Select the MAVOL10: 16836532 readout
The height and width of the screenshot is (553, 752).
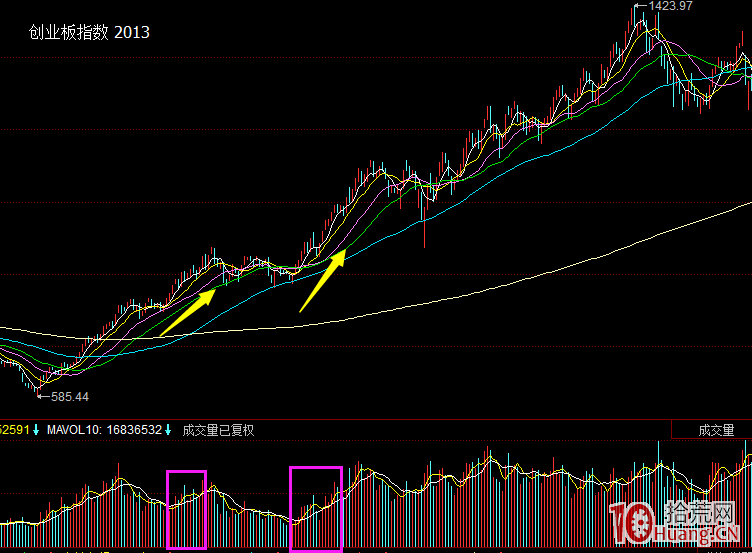pos(104,430)
